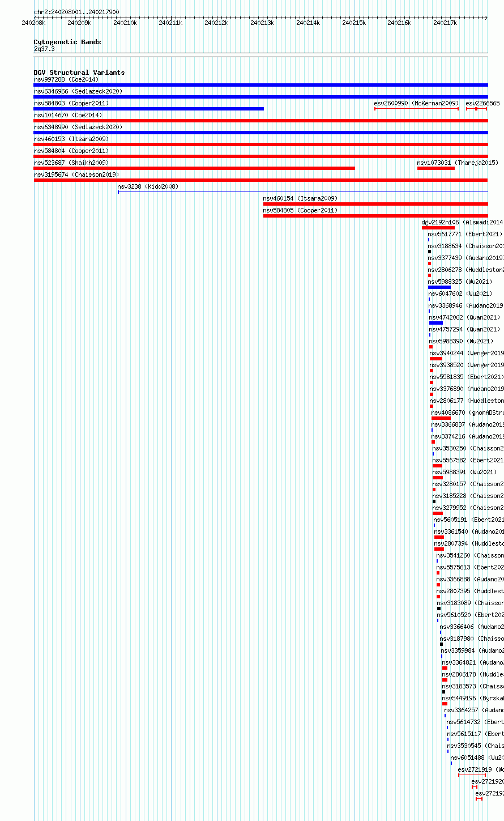
Task: Select the nsv3938520 Wenger label
Action: pos(467,365)
